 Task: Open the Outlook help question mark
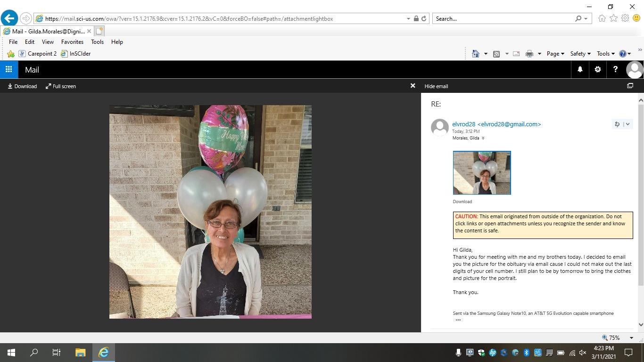coord(615,69)
